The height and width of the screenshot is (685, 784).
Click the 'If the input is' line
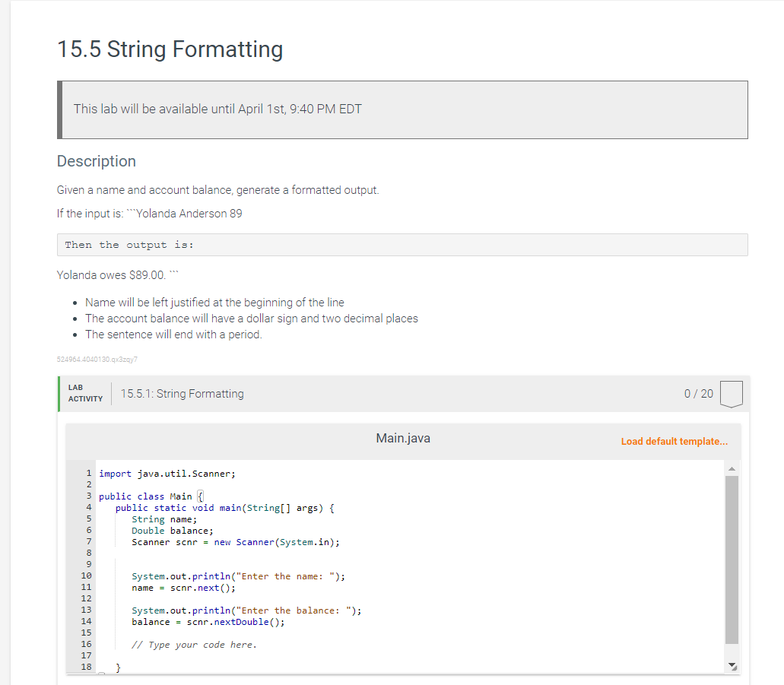coord(149,214)
